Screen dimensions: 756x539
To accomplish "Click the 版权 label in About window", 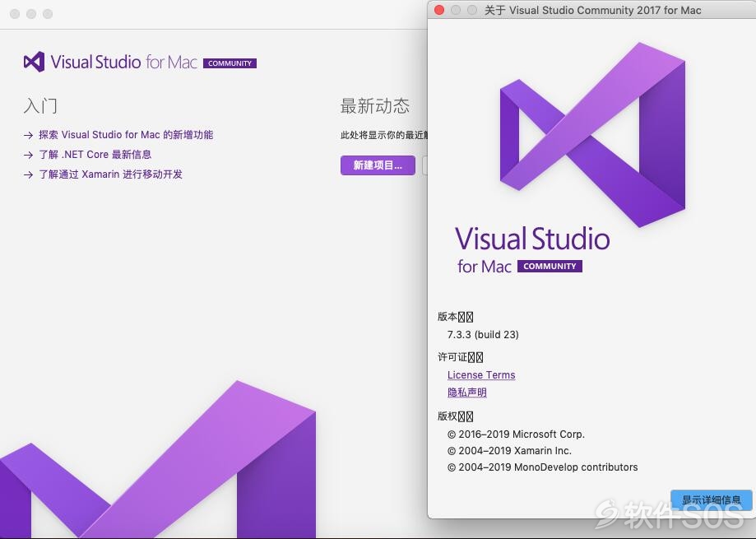I will (x=456, y=416).
